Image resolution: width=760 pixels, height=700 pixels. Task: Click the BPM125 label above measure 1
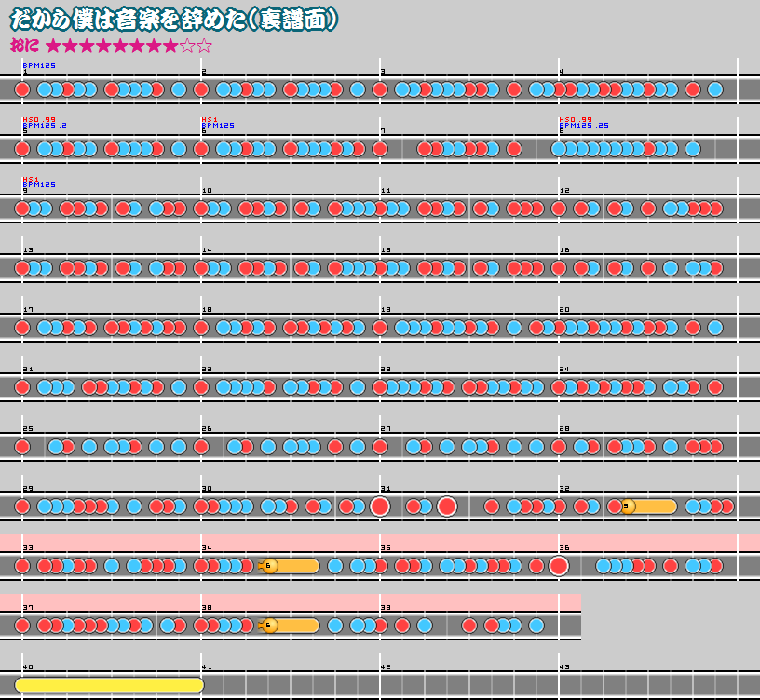(39, 65)
